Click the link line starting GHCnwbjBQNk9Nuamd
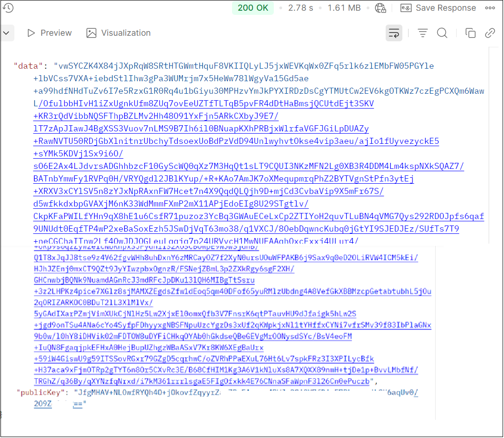Viewport: 504px width, 438px height. click(x=144, y=280)
